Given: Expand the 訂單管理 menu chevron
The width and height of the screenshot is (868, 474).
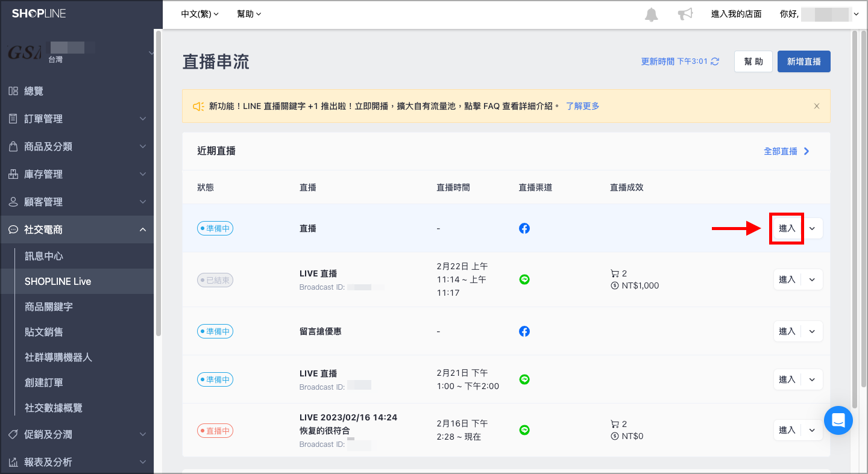Looking at the screenshot, I should (143, 119).
